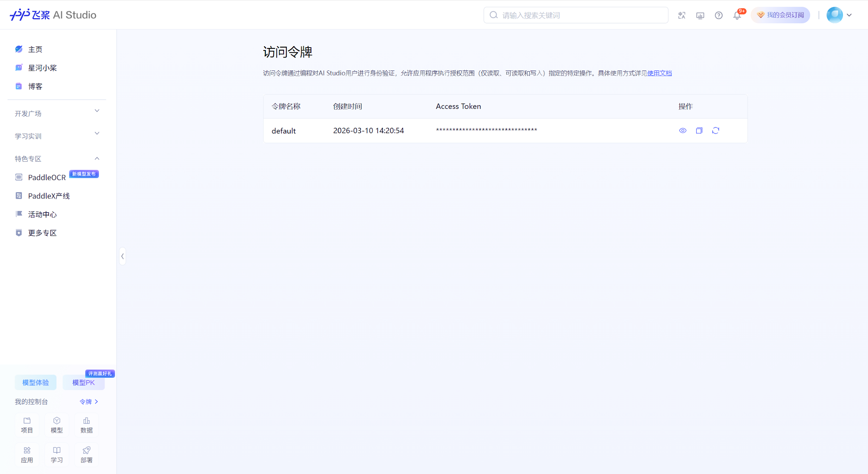
Task: Collapse the left sidebar panel
Action: tap(123, 256)
